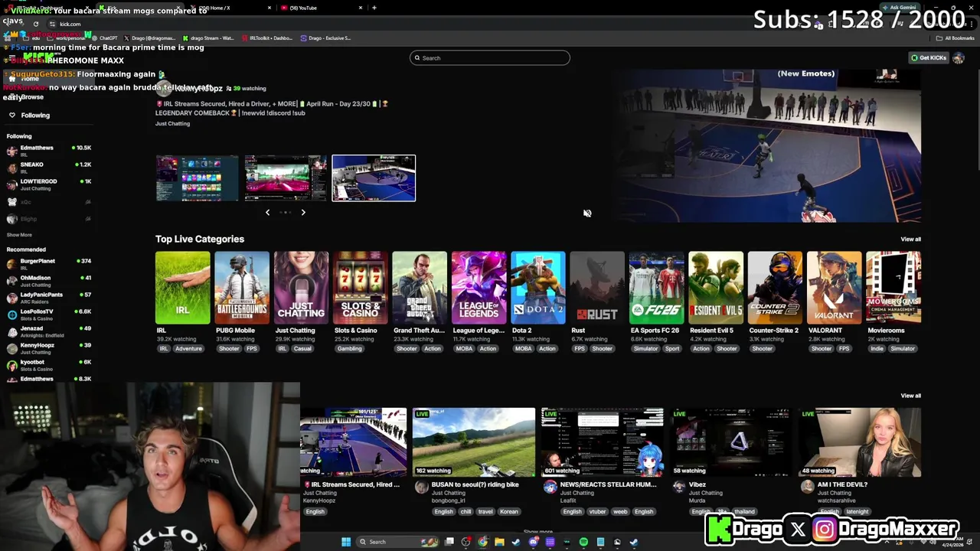The width and height of the screenshot is (980, 551).
Task: Click the Sport tag under EA Sports
Action: (672, 349)
